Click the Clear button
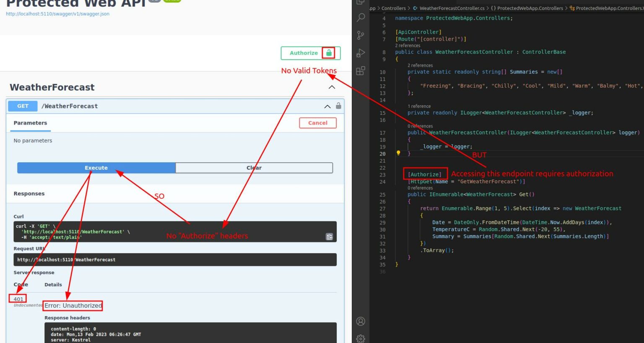The height and width of the screenshot is (343, 644). (x=254, y=168)
